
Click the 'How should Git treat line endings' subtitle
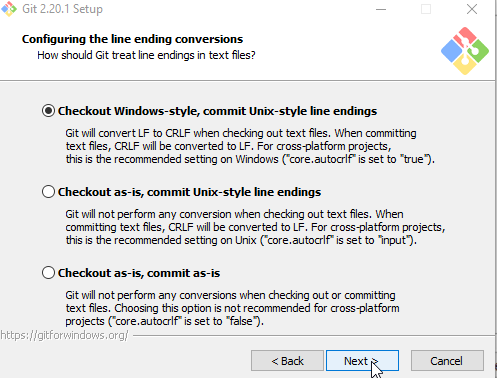(146, 55)
